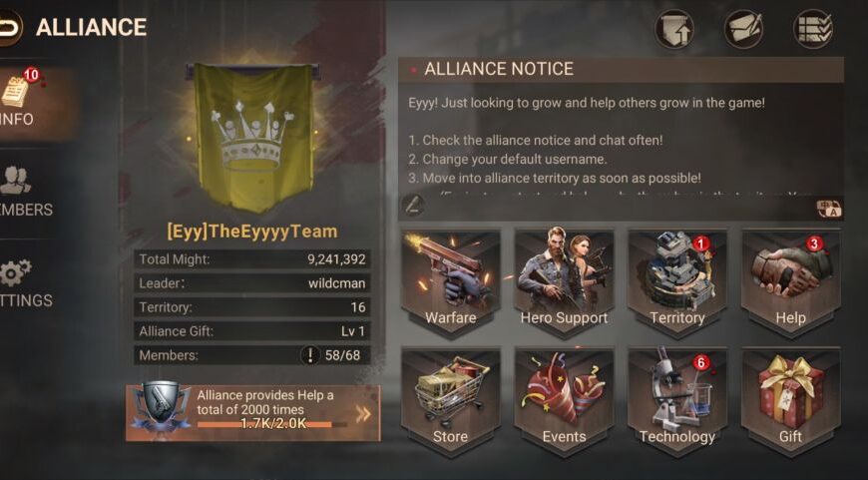Open the Help handshake tile

pyautogui.click(x=790, y=282)
